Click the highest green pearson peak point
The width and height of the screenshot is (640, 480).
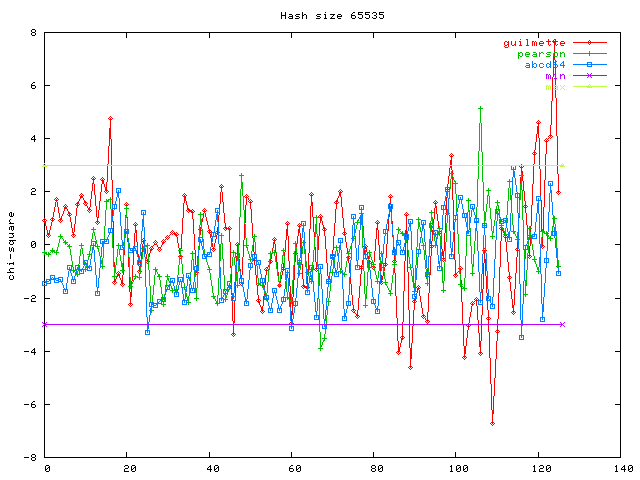coord(481,108)
